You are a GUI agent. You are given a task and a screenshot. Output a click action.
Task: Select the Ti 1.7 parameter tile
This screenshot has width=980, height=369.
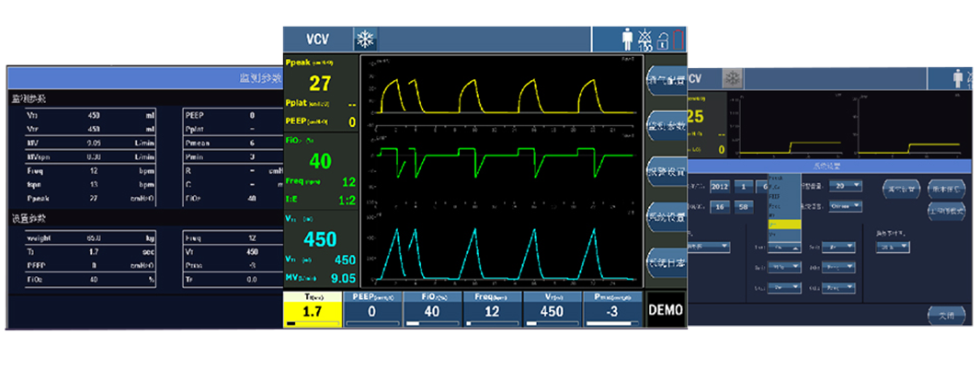[312, 310]
